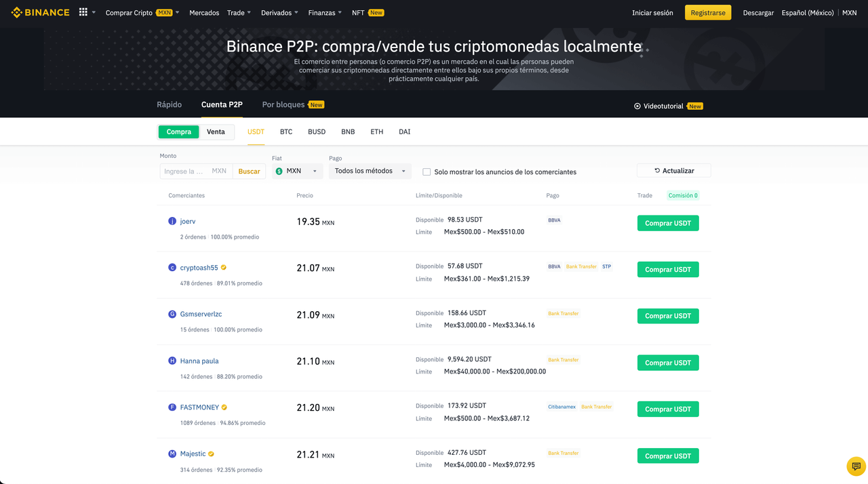
Task: Click the 19.35 MXN price
Action: 315,222
